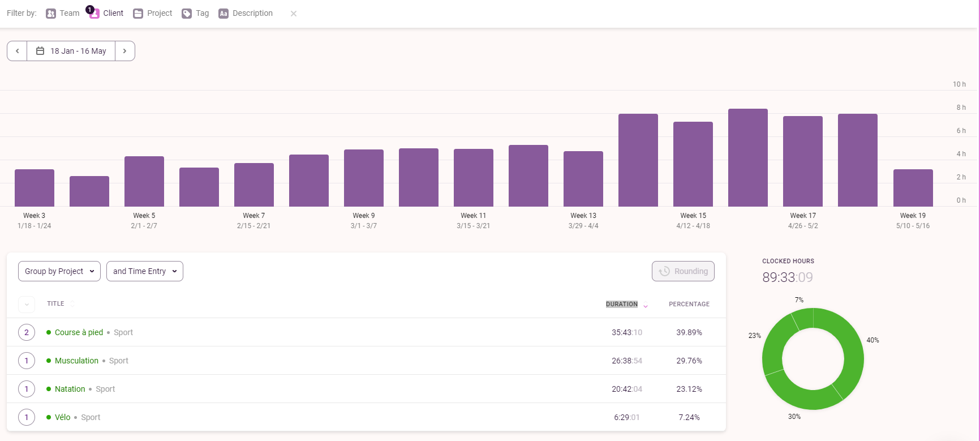Clear filters with the X icon
The image size is (980, 441).
[x=294, y=14]
